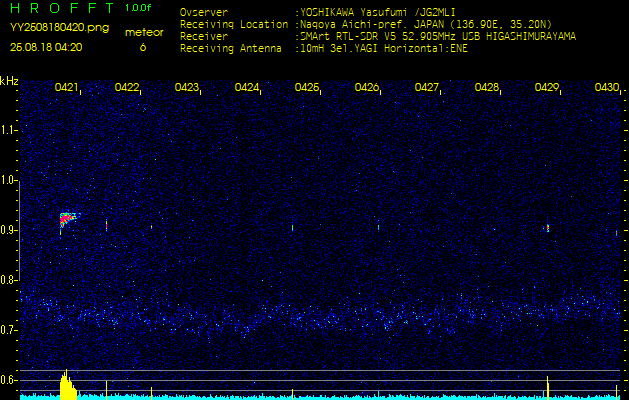Viewport: 629px width, 400px height.
Task: Click the 0430 time marker
Action: pyautogui.click(x=607, y=87)
